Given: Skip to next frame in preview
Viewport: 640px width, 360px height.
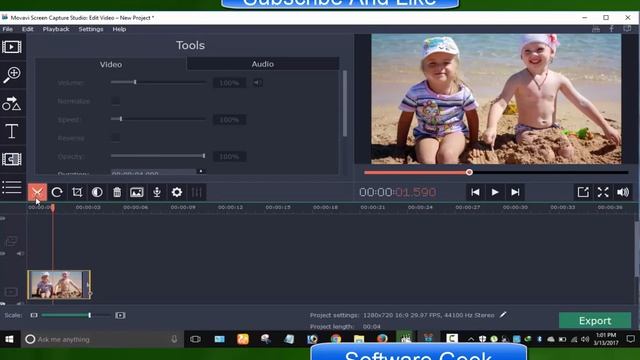Looking at the screenshot, I should pyautogui.click(x=515, y=192).
